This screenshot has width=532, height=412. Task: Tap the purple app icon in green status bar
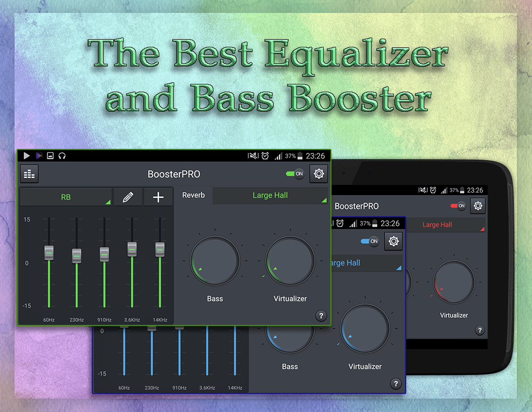pos(39,156)
